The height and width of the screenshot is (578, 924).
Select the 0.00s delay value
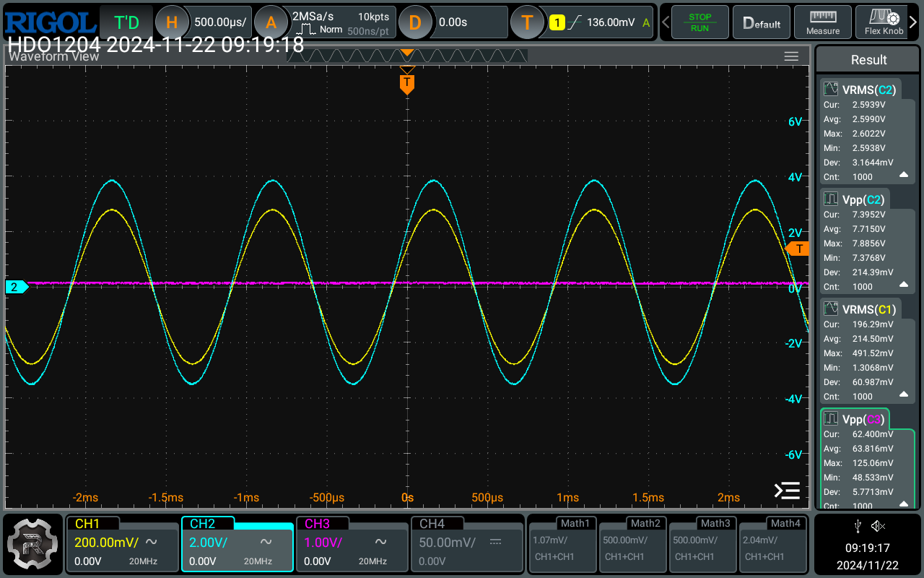coord(453,22)
